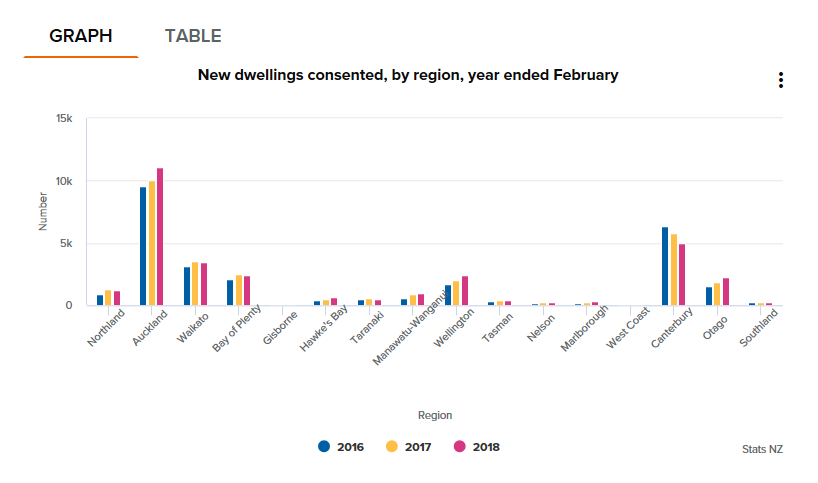Click the pink 2018 legend dot
The width and height of the screenshot is (818, 483).
460,446
